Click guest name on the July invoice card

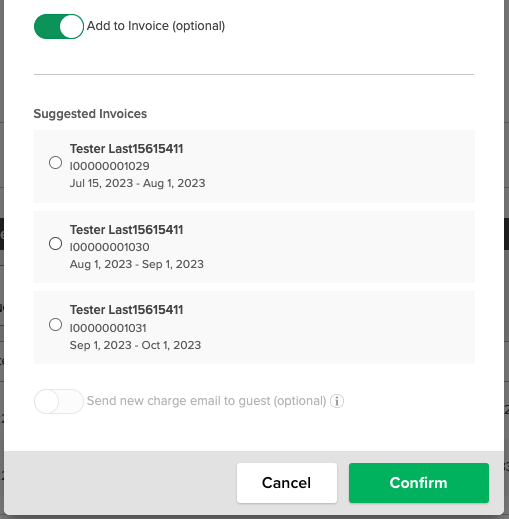[126, 149]
